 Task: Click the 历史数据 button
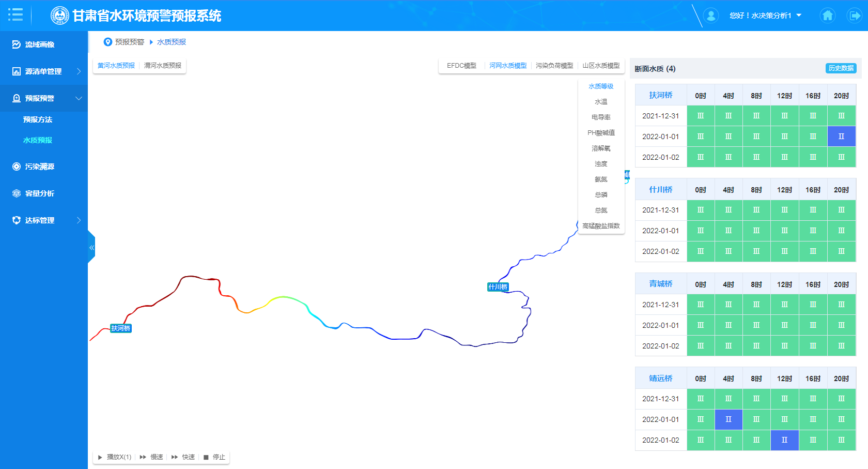[x=841, y=68]
